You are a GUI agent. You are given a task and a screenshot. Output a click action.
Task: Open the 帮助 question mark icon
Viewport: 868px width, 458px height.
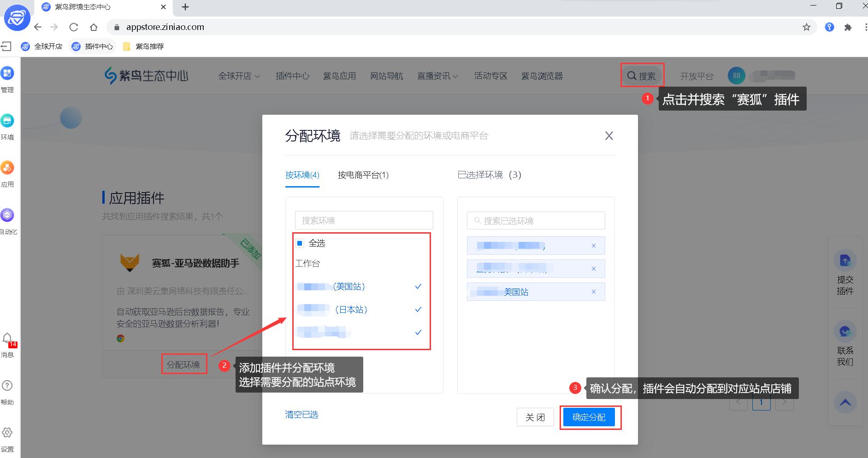7,386
